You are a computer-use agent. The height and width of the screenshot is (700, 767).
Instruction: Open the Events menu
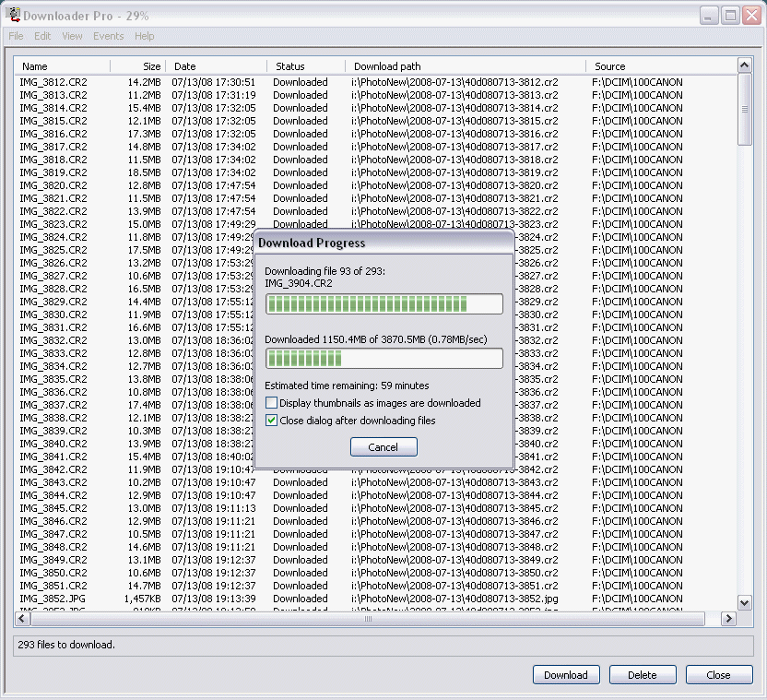pos(108,36)
